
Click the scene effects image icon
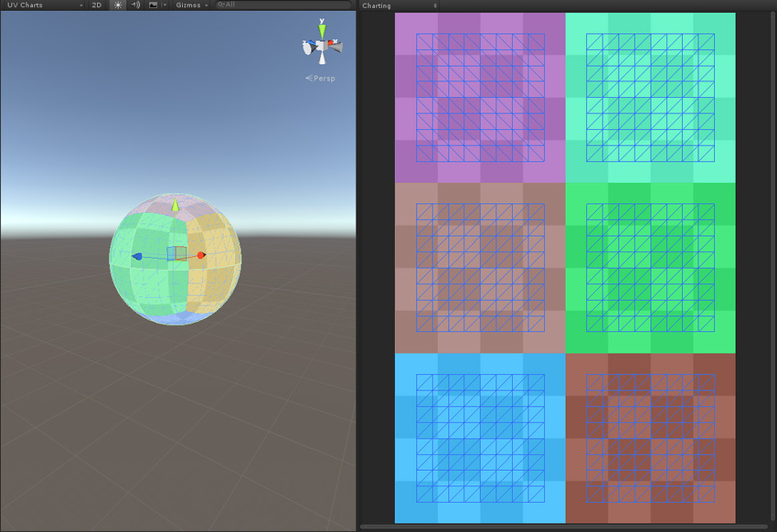tap(153, 5)
